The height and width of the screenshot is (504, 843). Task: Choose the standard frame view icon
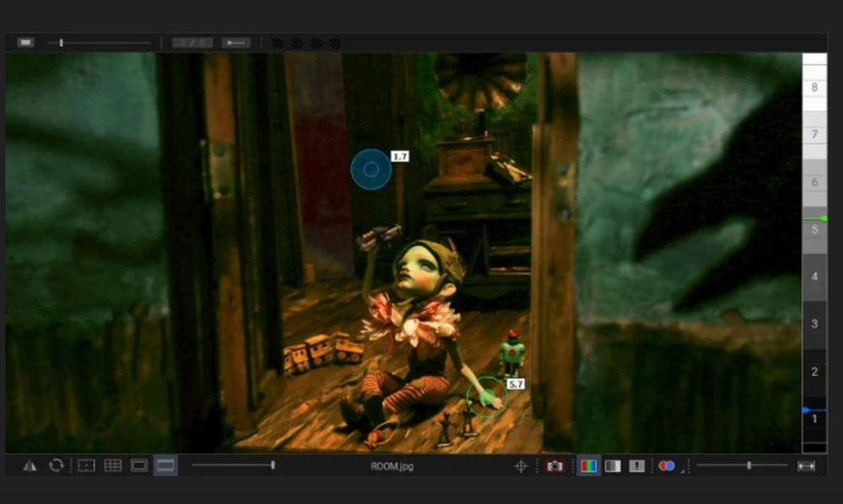pos(139,465)
